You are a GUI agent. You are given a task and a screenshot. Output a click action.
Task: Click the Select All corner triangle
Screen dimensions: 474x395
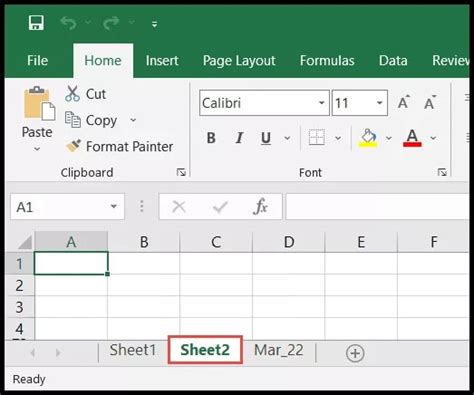pos(25,242)
